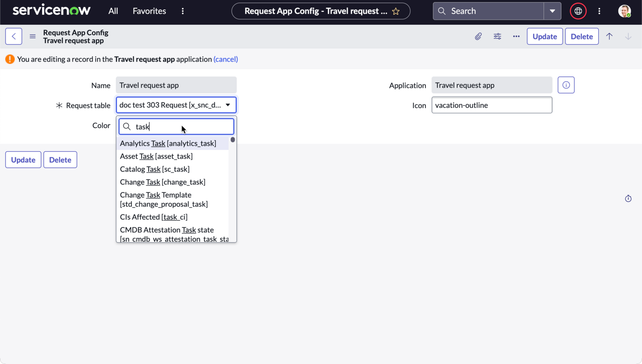Screen dimensions: 642x364
Task: Click the dropdown list scrollbar thumb
Action: coord(233,140)
